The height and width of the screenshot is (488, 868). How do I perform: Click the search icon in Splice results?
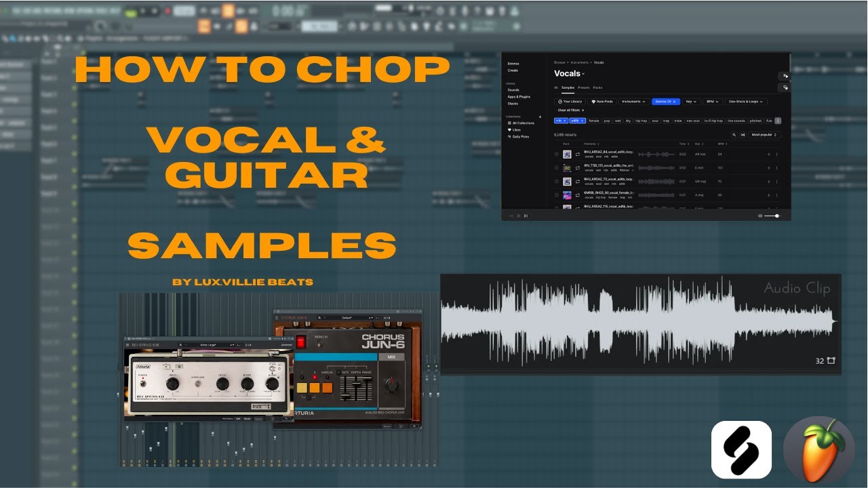pos(734,135)
